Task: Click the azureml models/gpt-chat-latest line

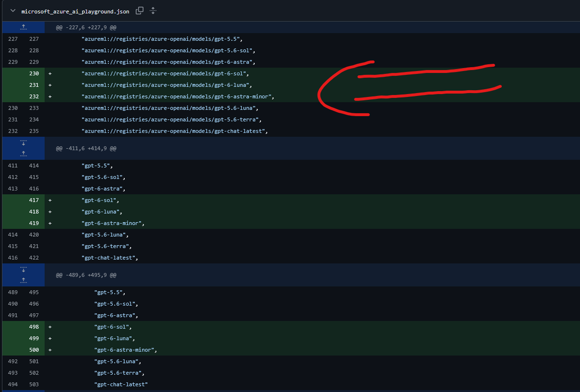Action: [x=175, y=131]
